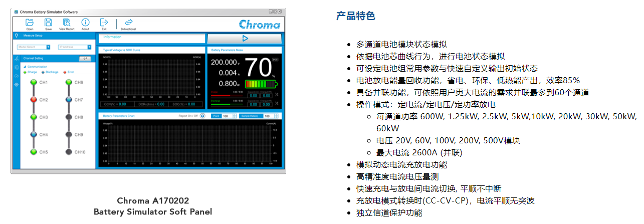The height and width of the screenshot is (224, 644).
Task: Click the 200.000 V voltage reading
Action: [225, 62]
